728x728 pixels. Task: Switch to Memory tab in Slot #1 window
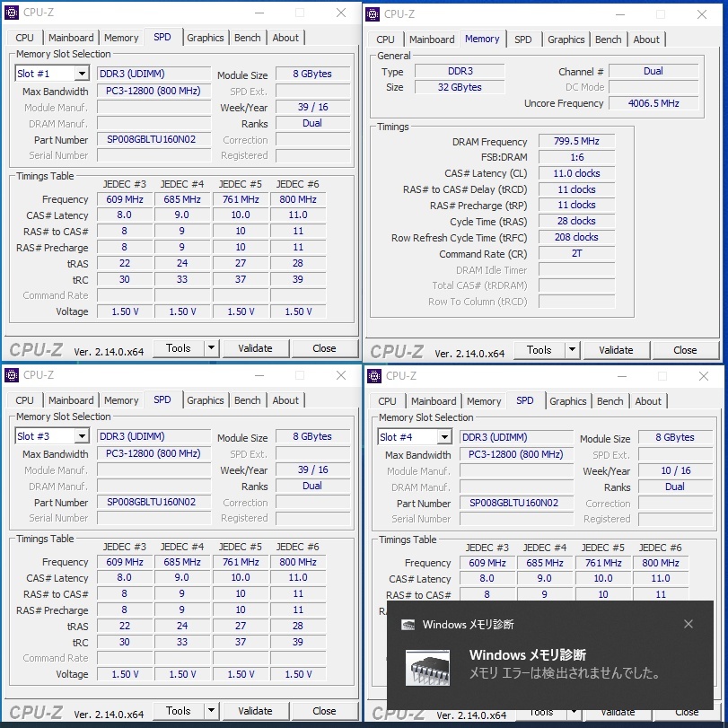click(x=121, y=38)
